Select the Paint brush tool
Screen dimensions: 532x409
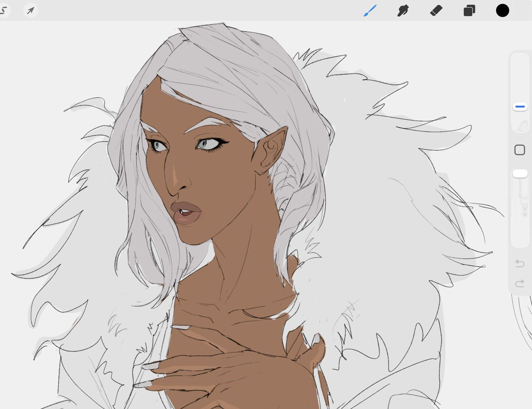tap(370, 11)
